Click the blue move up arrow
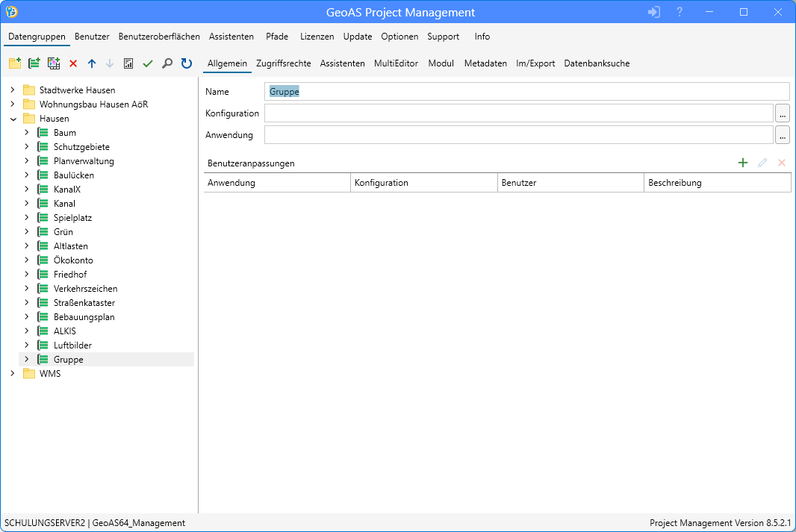The height and width of the screenshot is (532, 796). tap(92, 64)
